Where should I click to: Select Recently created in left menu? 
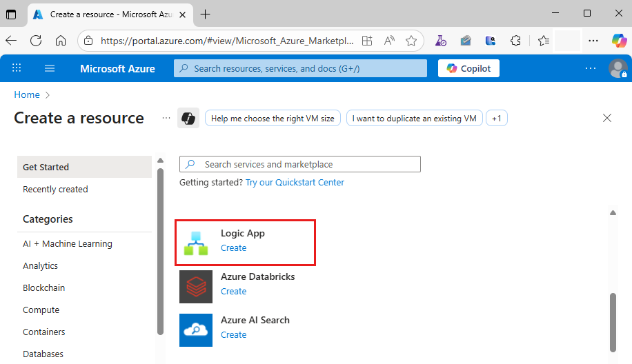pos(55,189)
